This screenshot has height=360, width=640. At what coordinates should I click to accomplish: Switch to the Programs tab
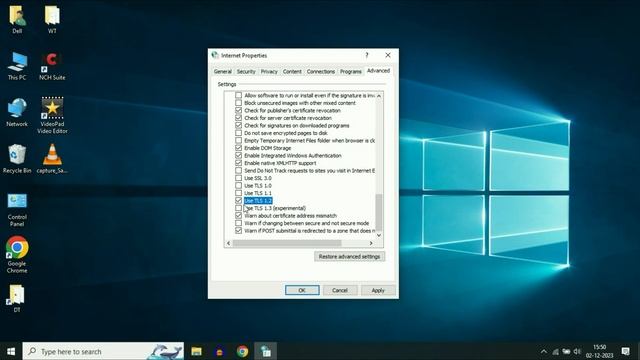tap(351, 71)
